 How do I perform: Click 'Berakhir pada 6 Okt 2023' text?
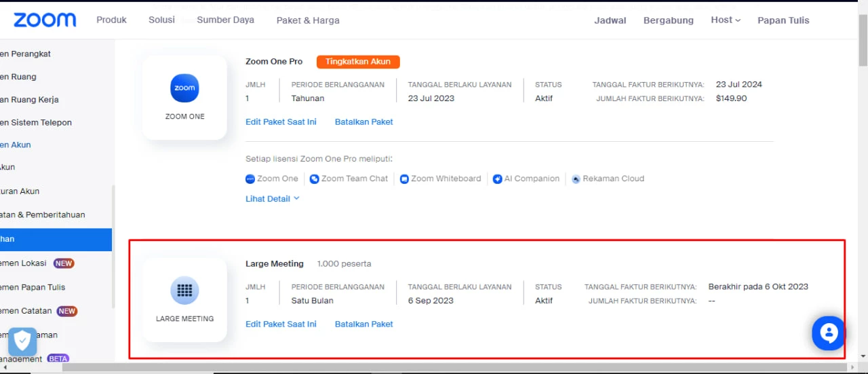click(x=758, y=287)
